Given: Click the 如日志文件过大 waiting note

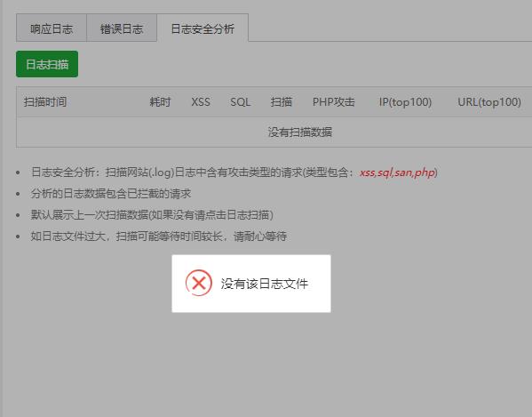Looking at the screenshot, I should click(x=159, y=236).
